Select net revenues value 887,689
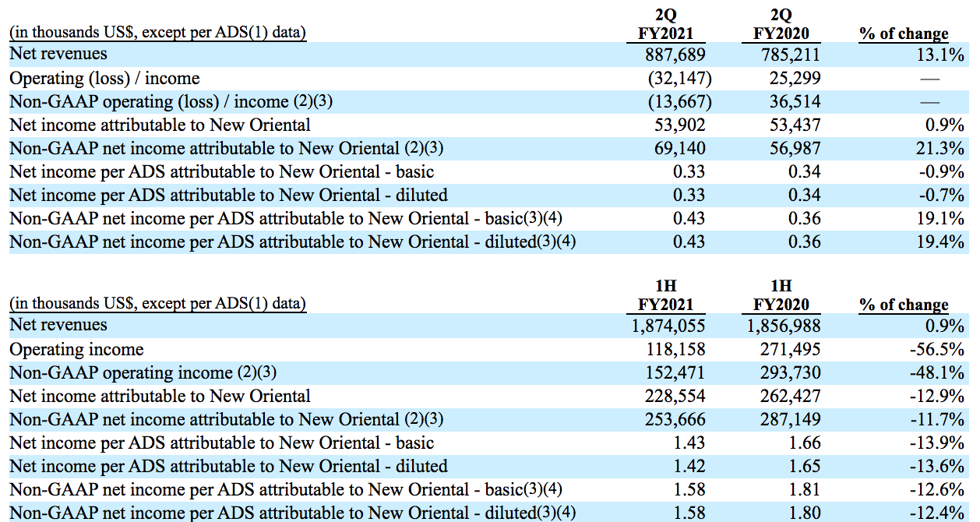The width and height of the screenshot is (980, 522). click(677, 55)
